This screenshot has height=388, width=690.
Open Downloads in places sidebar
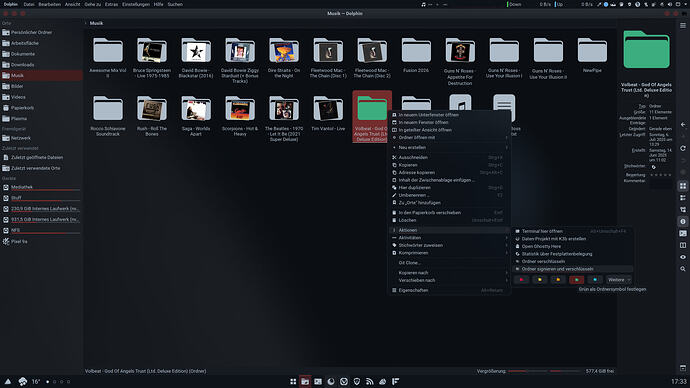(x=41, y=65)
